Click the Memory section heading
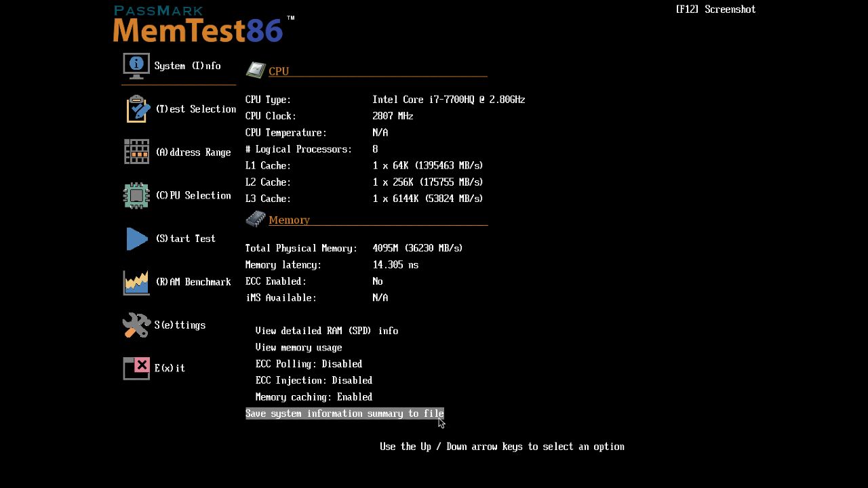Viewport: 868px width, 488px height. point(289,220)
